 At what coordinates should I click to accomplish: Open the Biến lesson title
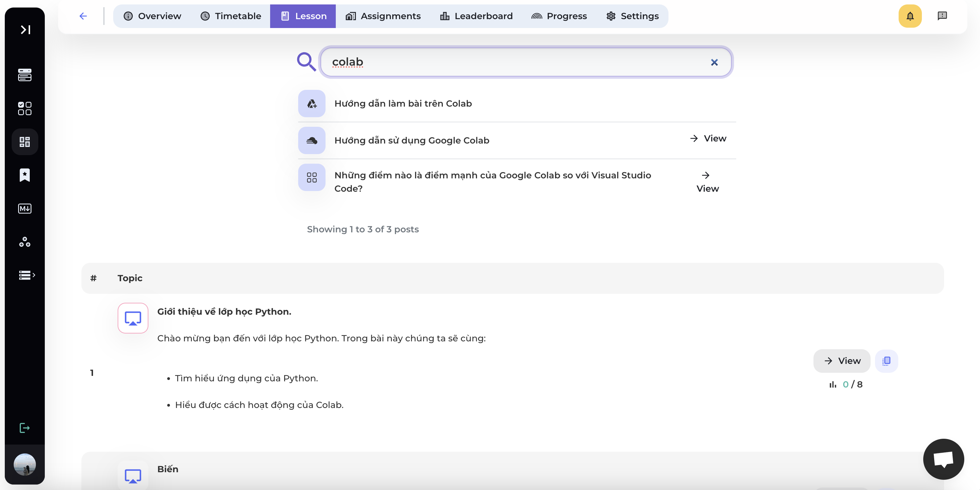(x=168, y=469)
